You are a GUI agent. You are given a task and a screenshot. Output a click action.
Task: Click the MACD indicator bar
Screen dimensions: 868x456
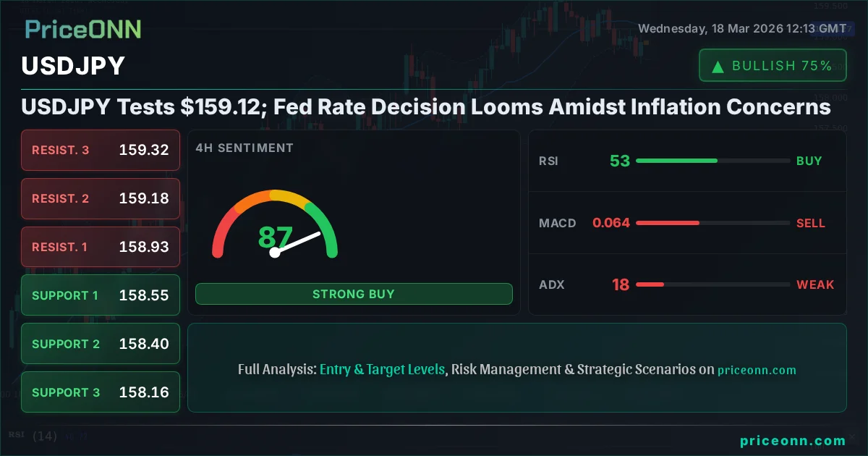[712, 223]
